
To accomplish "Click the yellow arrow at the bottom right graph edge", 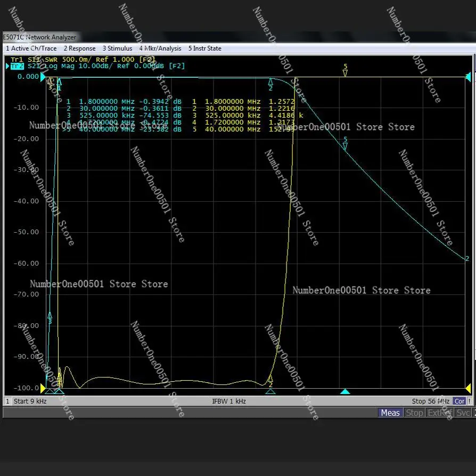I will click(x=468, y=388).
